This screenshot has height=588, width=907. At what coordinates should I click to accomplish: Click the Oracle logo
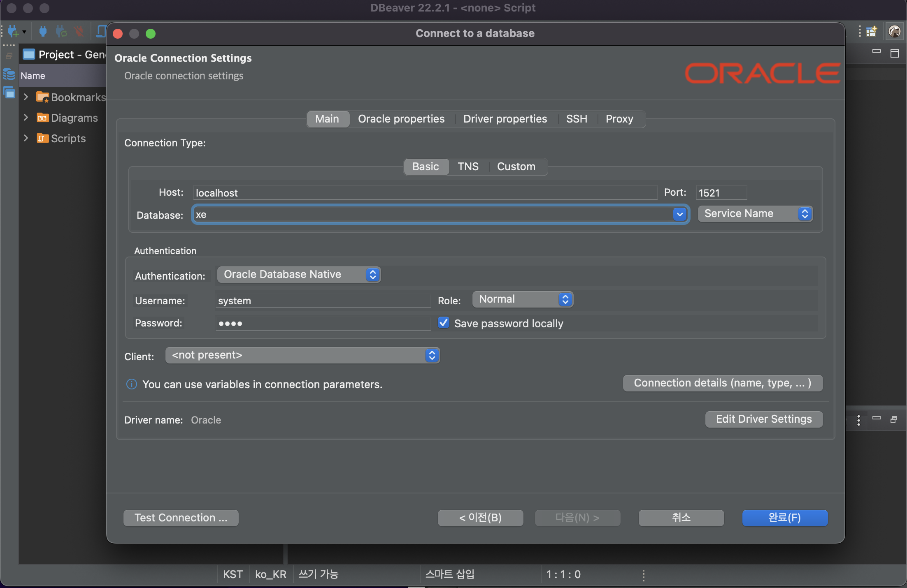(x=762, y=73)
